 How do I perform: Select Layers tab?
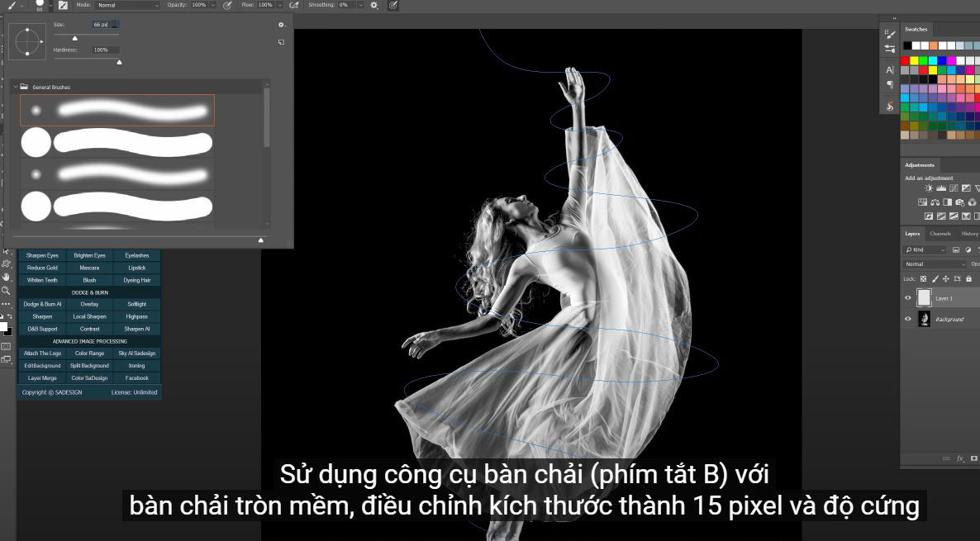click(912, 234)
